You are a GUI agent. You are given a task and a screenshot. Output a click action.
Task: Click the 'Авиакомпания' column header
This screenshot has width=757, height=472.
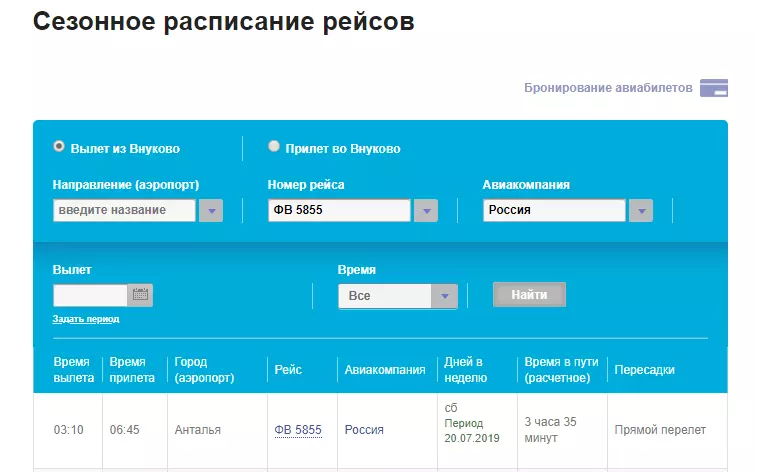pos(385,370)
